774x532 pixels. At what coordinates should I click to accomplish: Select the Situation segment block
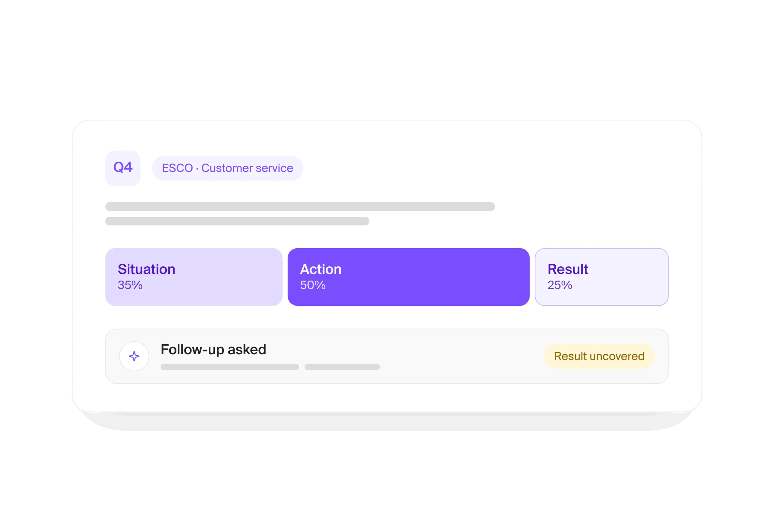click(194, 277)
